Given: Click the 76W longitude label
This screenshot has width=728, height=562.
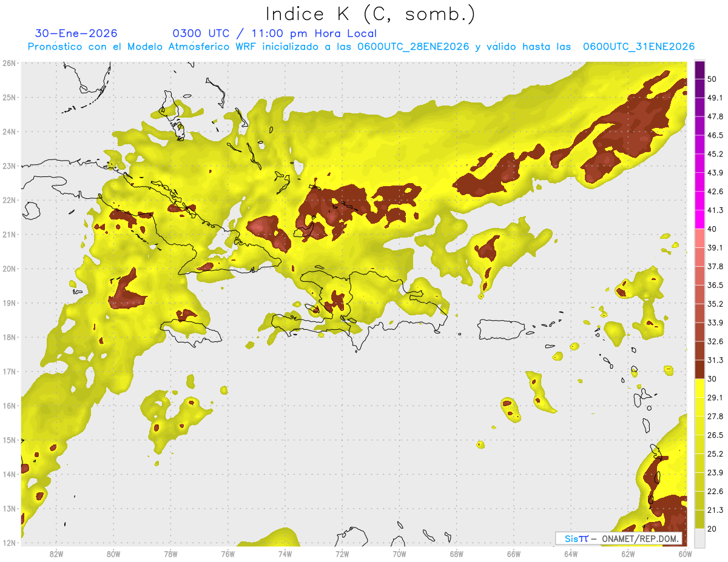Looking at the screenshot, I should pyautogui.click(x=227, y=554).
